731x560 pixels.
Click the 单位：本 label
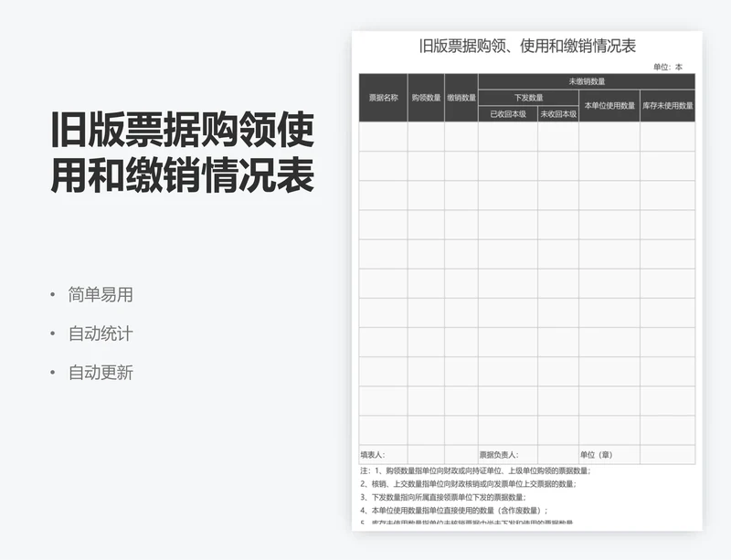point(668,67)
